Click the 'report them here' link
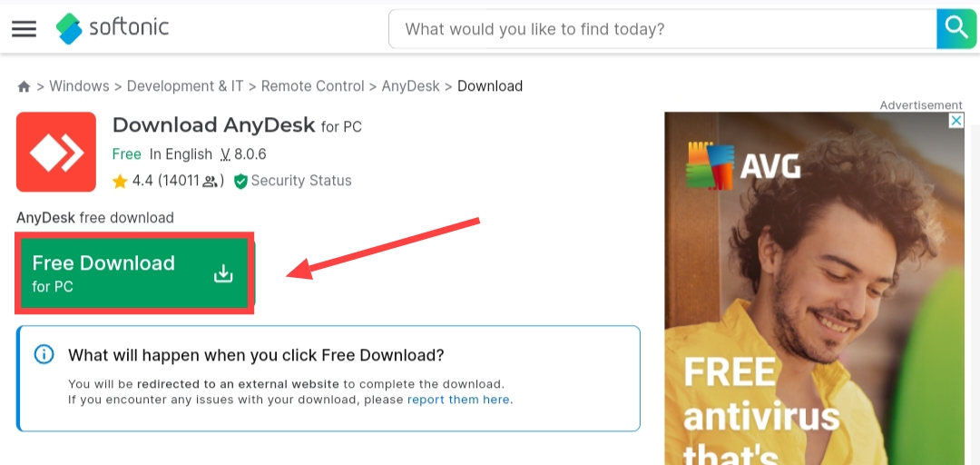 (458, 400)
